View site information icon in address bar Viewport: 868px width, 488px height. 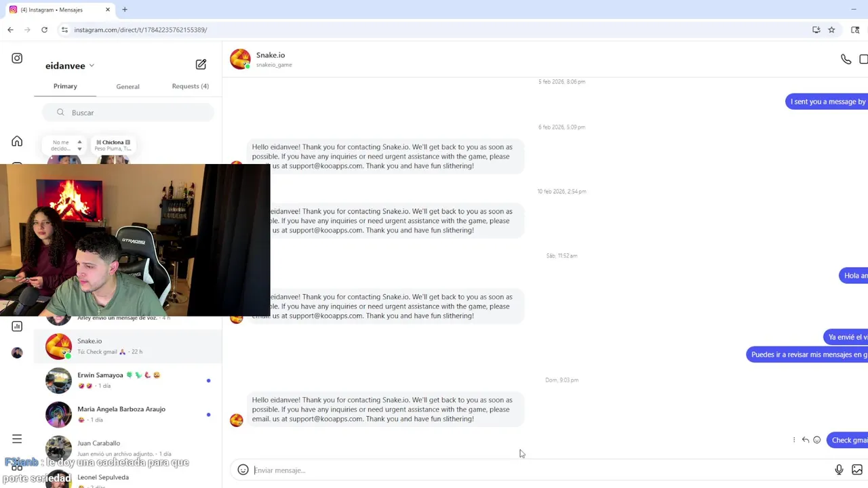(64, 30)
